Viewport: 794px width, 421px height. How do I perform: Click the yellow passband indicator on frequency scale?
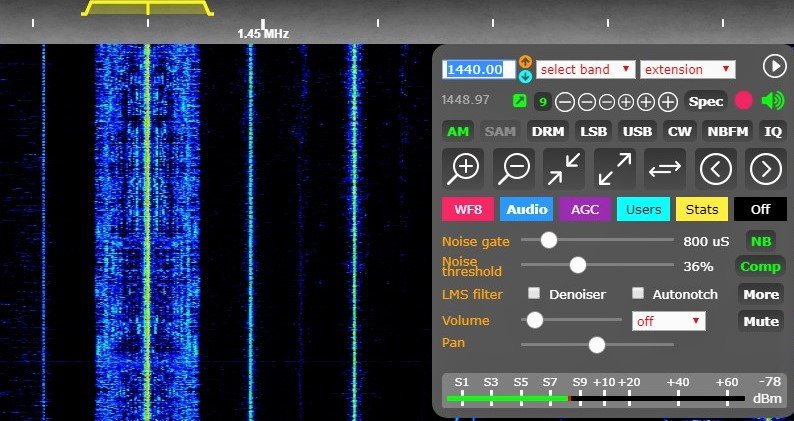coord(147,8)
